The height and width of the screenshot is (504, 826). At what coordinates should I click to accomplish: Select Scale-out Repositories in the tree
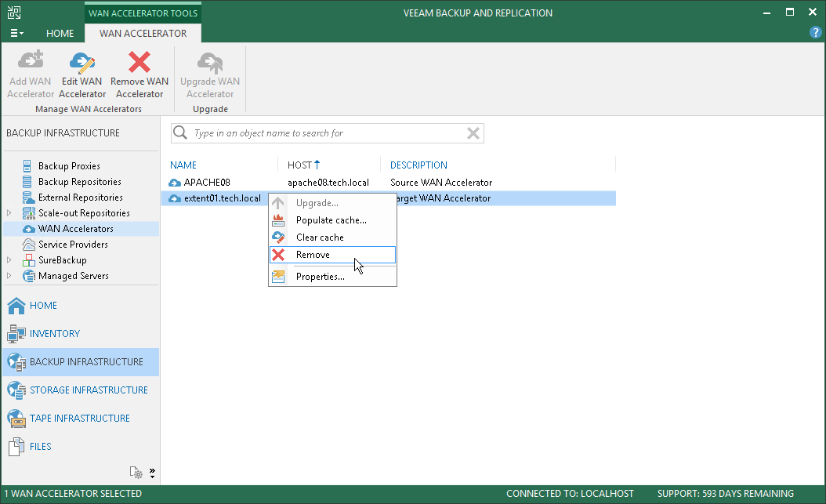(x=84, y=212)
